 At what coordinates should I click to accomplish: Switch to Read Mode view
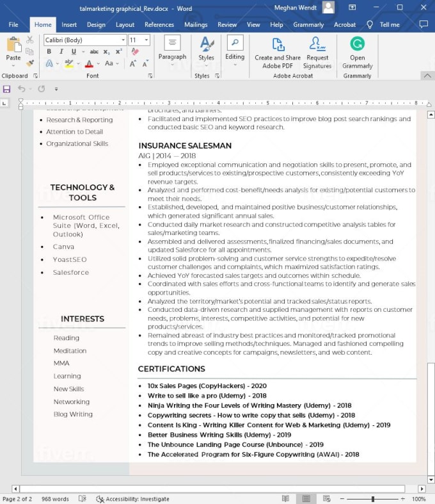[x=285, y=498]
